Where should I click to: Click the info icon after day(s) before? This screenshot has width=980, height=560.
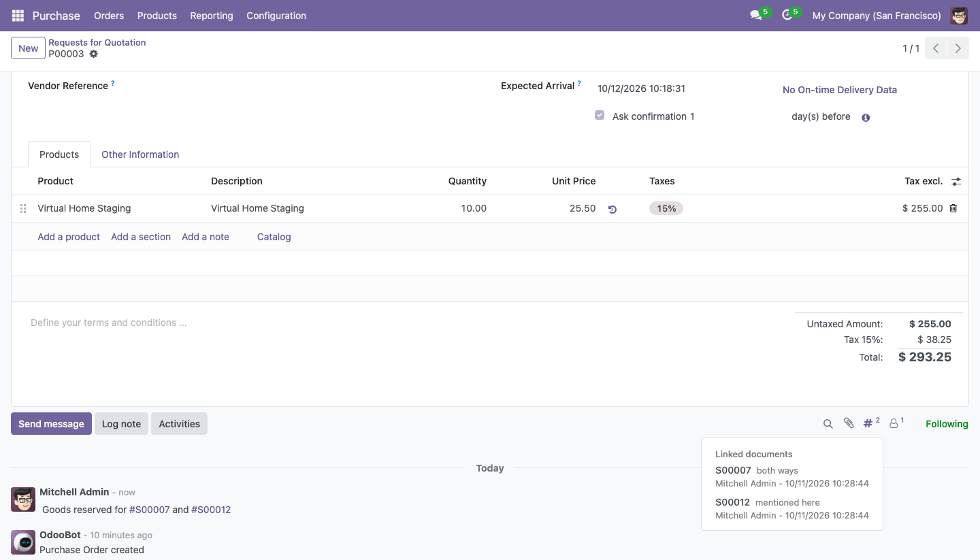(x=866, y=117)
